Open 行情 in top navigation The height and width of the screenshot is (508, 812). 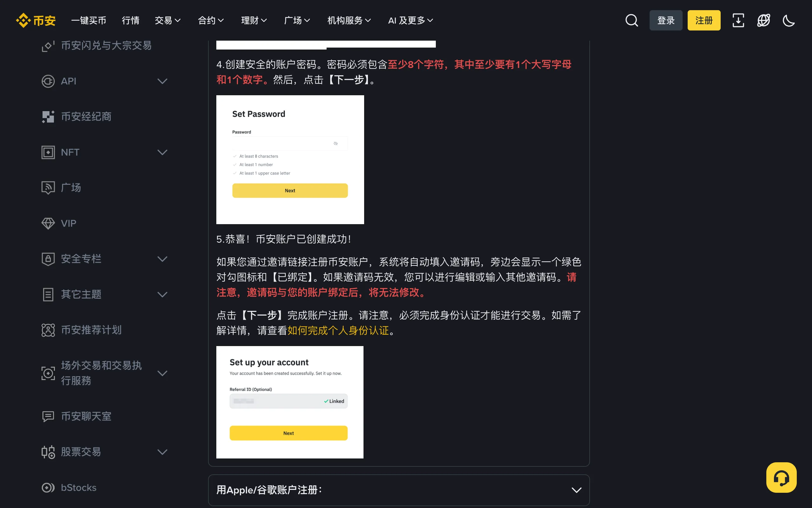point(131,21)
